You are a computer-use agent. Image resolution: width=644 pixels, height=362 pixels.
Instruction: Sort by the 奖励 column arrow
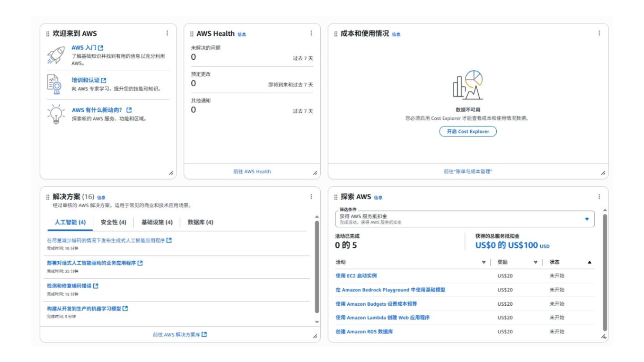coord(536,262)
